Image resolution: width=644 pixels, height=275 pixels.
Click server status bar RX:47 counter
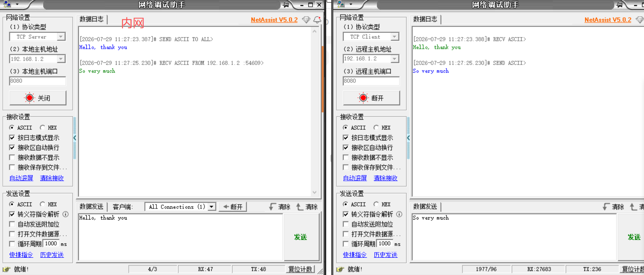[205, 269]
